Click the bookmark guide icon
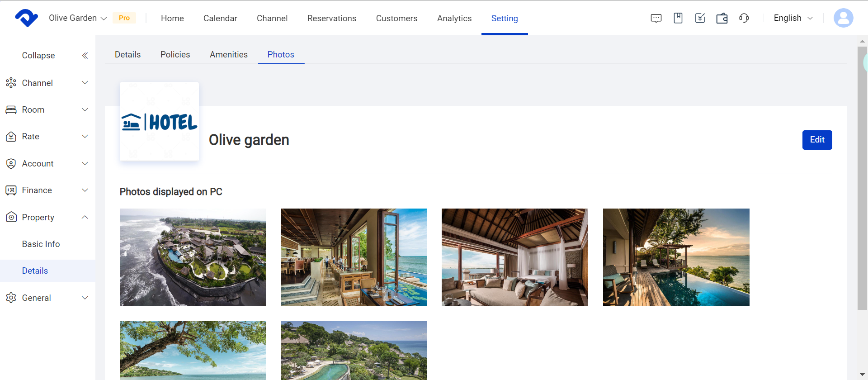This screenshot has width=868, height=380. click(678, 18)
